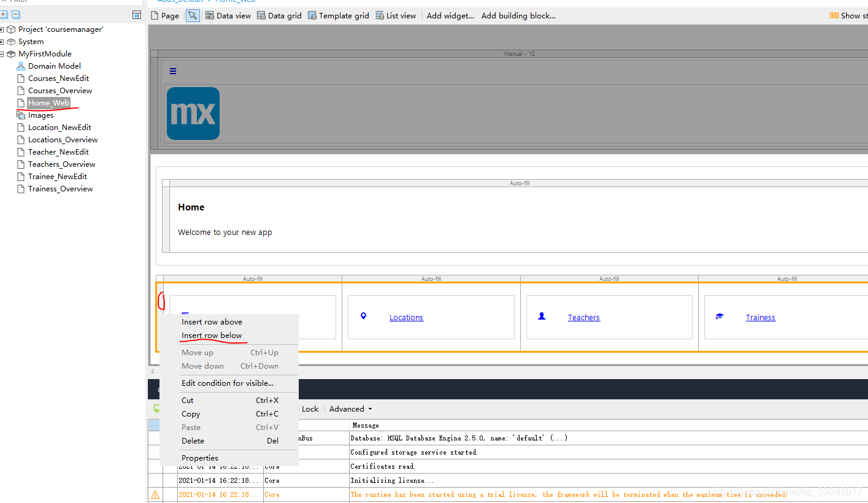Open Domain Model in the project tree
The height and width of the screenshot is (503, 868).
pyautogui.click(x=54, y=66)
